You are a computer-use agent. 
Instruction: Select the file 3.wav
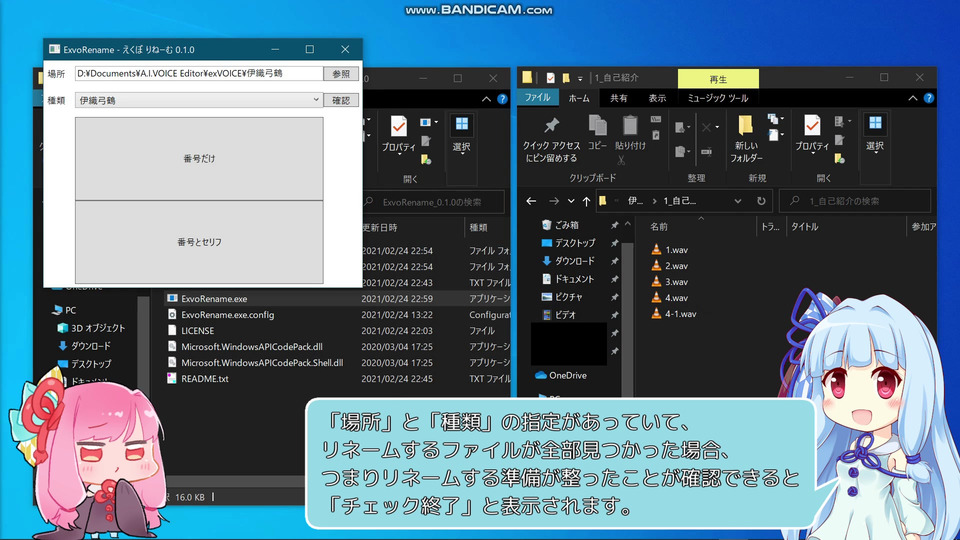click(x=670, y=282)
